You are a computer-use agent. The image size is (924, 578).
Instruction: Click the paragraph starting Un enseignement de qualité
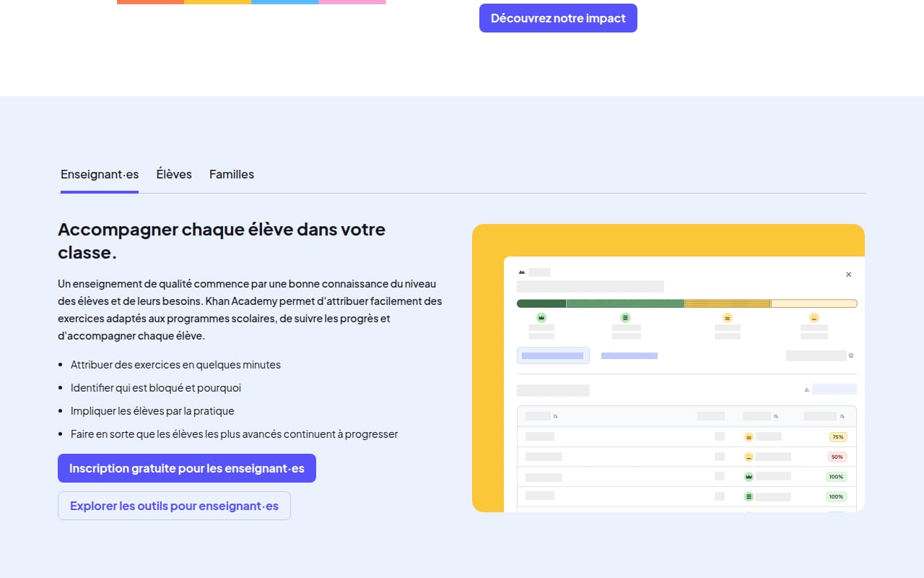click(250, 310)
